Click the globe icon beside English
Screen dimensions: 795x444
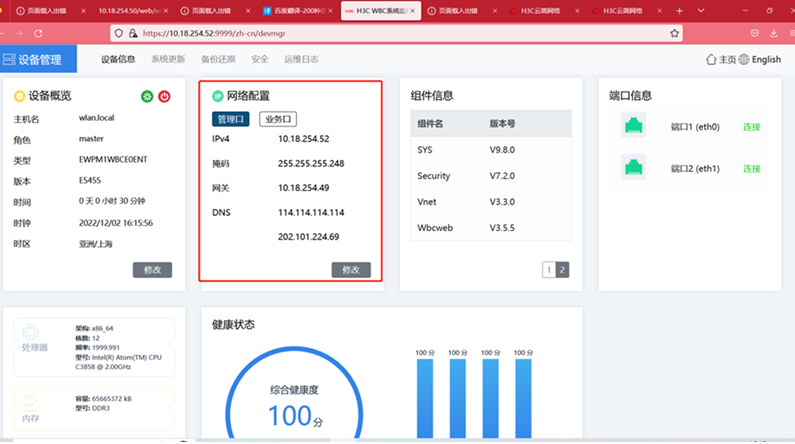click(744, 59)
